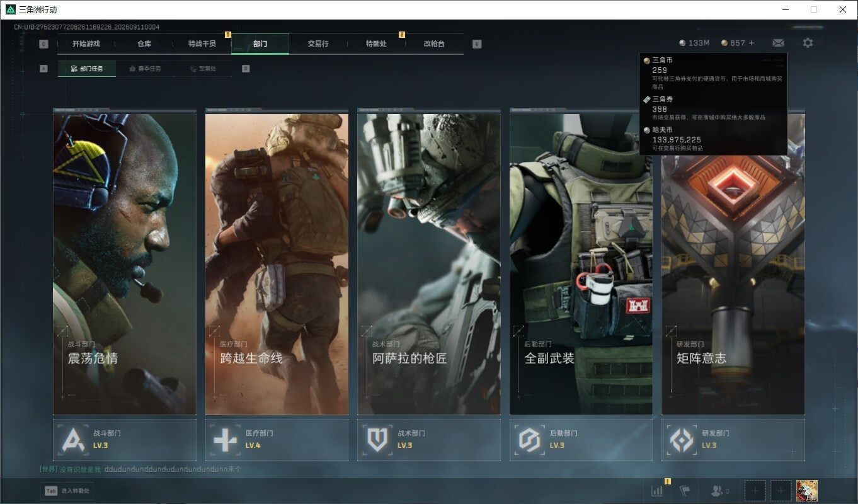Go to the 交易行 tab
Image resolution: width=858 pixels, height=504 pixels.
click(x=318, y=44)
